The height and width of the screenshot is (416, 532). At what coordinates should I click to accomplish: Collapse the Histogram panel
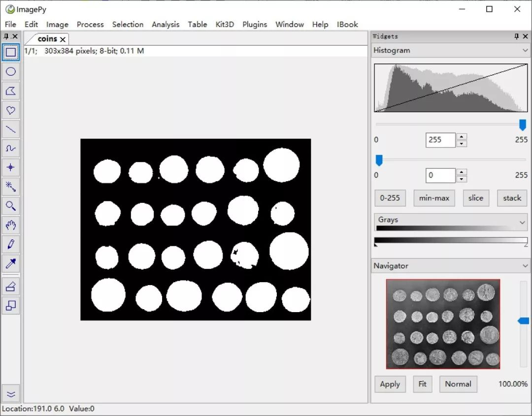coord(525,50)
